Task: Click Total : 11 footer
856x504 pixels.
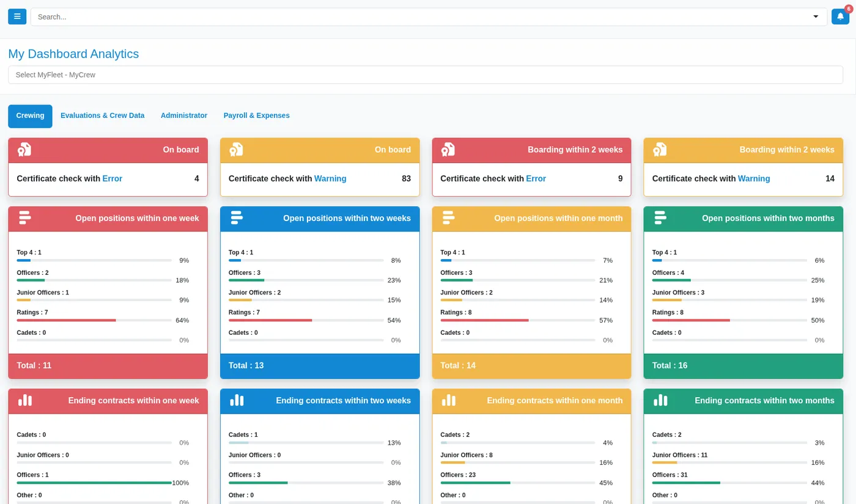Action: pos(108,366)
